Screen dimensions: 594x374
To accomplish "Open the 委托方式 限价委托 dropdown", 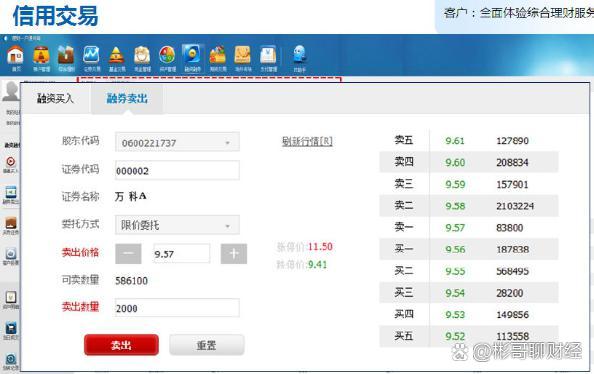I will [x=177, y=225].
